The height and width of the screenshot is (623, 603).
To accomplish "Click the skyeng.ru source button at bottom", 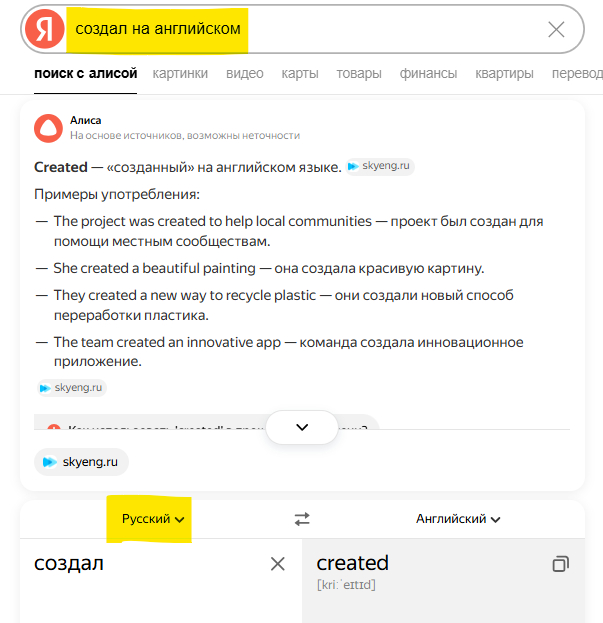I will [x=81, y=462].
